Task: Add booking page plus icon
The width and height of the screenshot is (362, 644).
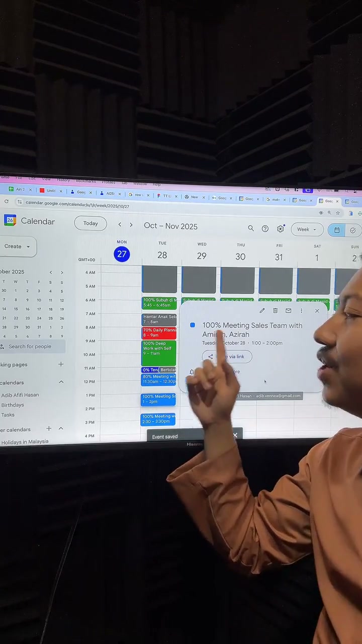Action: 61,364
